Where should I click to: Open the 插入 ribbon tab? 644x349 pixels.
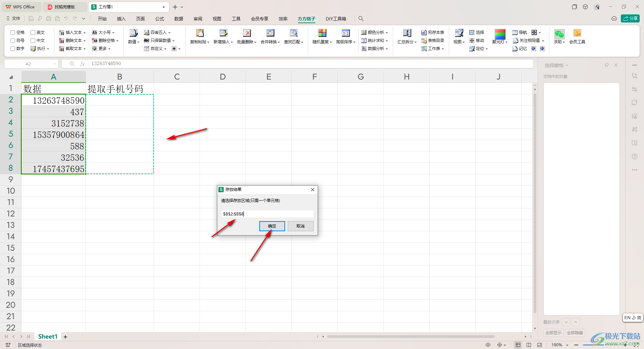(x=121, y=19)
